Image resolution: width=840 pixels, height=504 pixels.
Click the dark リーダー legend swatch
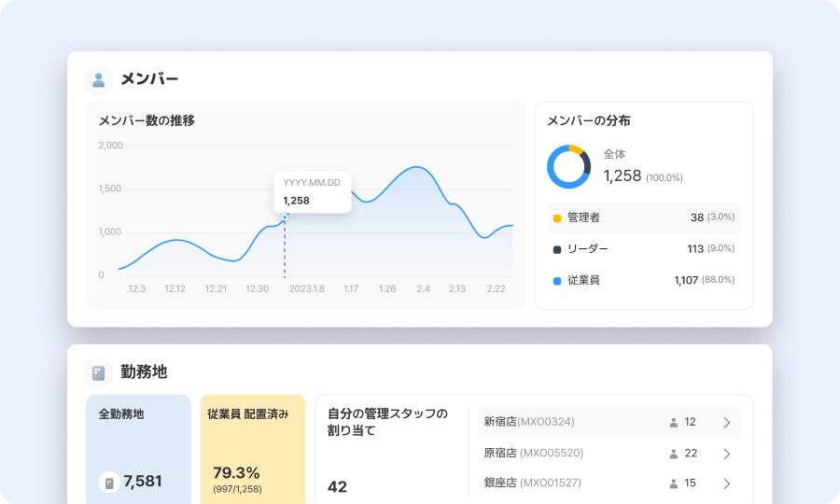click(556, 249)
